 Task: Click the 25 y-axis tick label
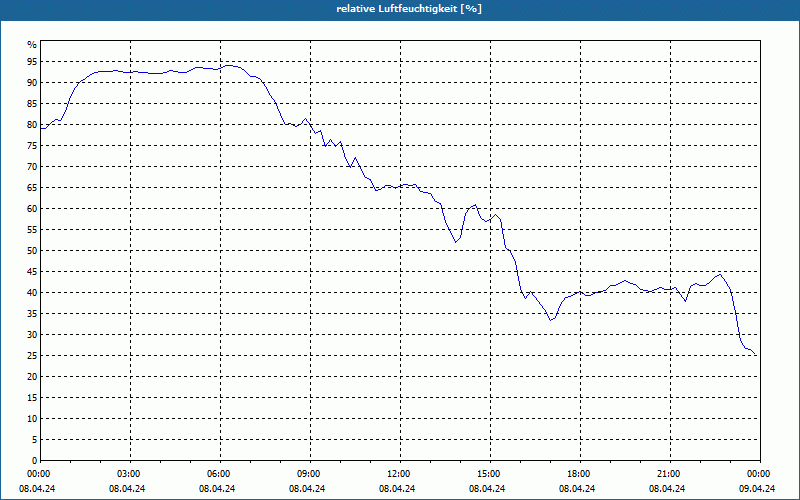(x=32, y=356)
